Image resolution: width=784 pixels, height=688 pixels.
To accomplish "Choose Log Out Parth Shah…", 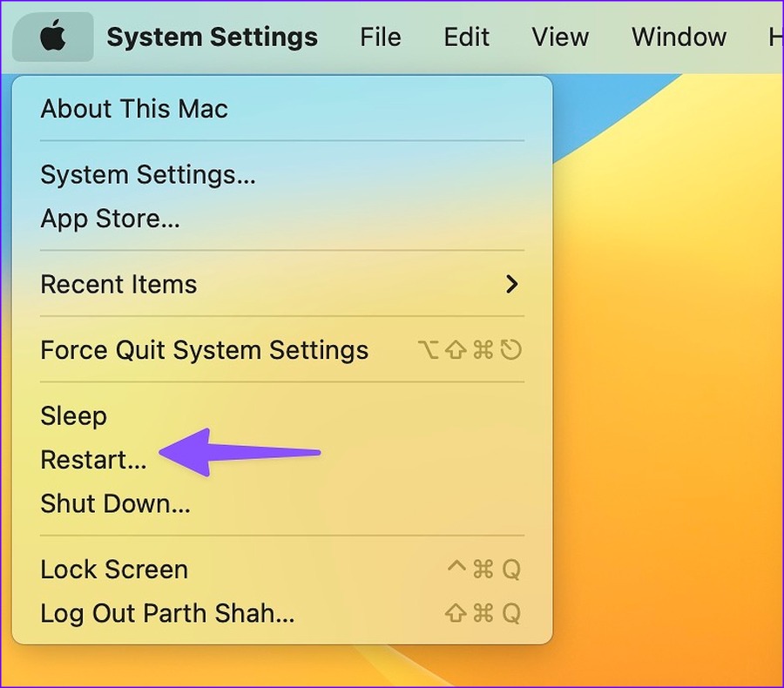I will pyautogui.click(x=282, y=613).
